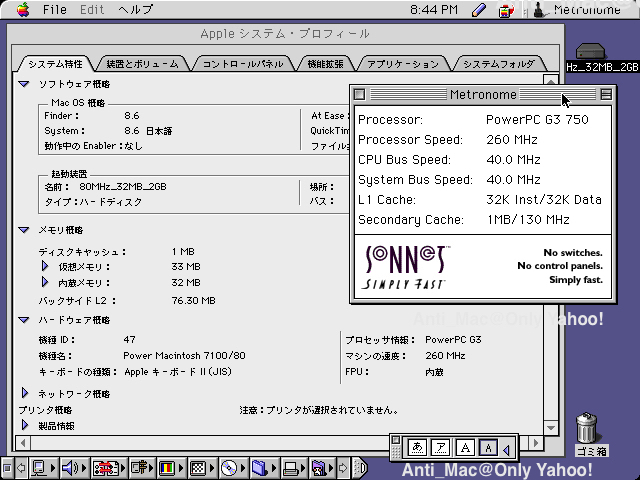
Task: Click the 260 MHz Processor Speed value
Action: click(x=512, y=140)
